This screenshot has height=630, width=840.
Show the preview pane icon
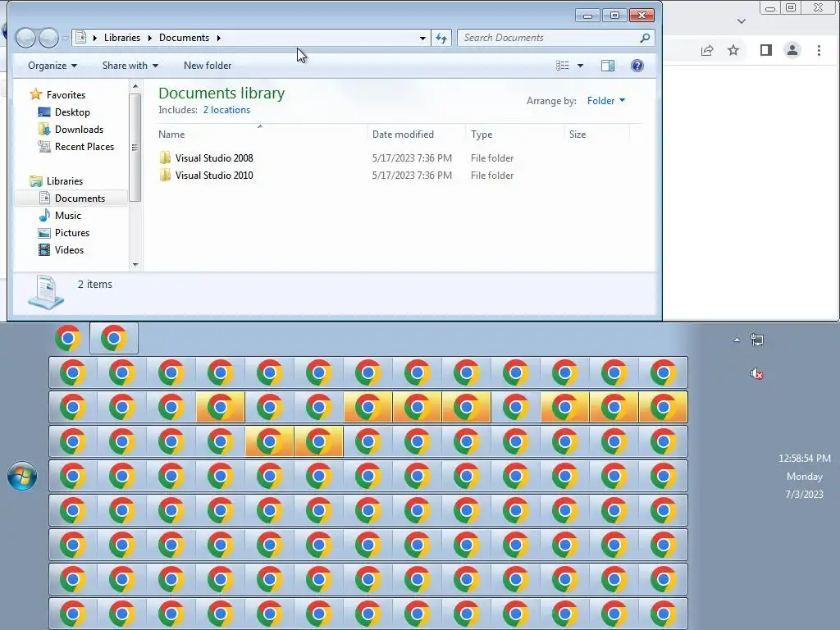pyautogui.click(x=608, y=66)
